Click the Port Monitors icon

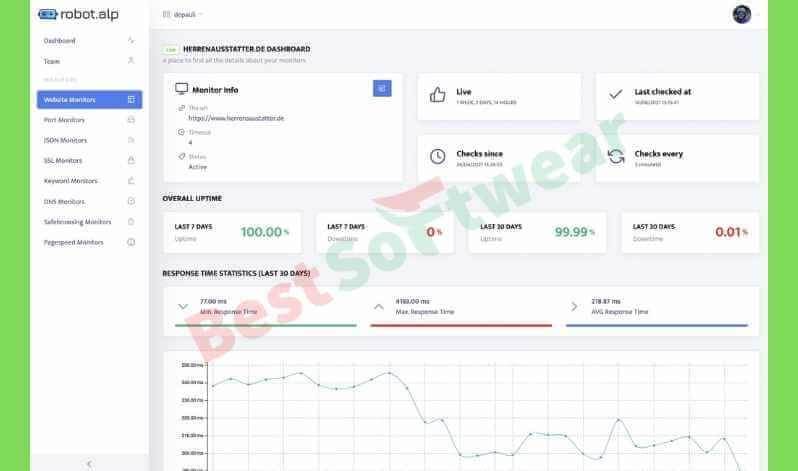tap(131, 120)
